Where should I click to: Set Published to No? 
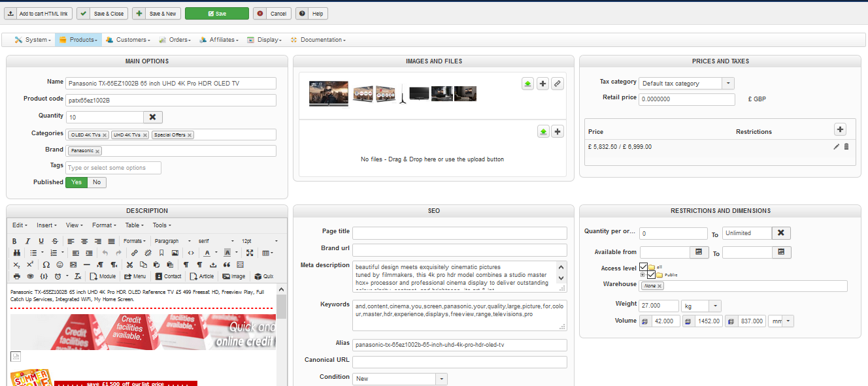coord(97,182)
